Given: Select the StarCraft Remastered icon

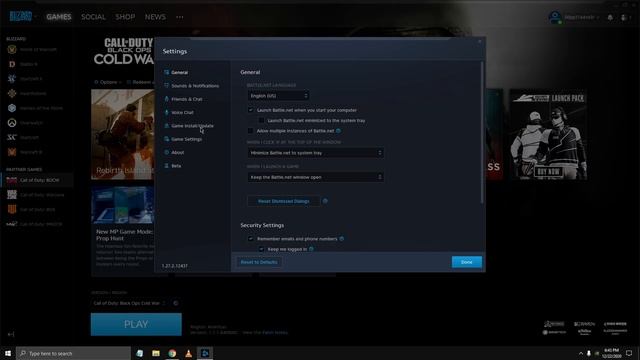Looking at the screenshot, I should coord(12,138).
